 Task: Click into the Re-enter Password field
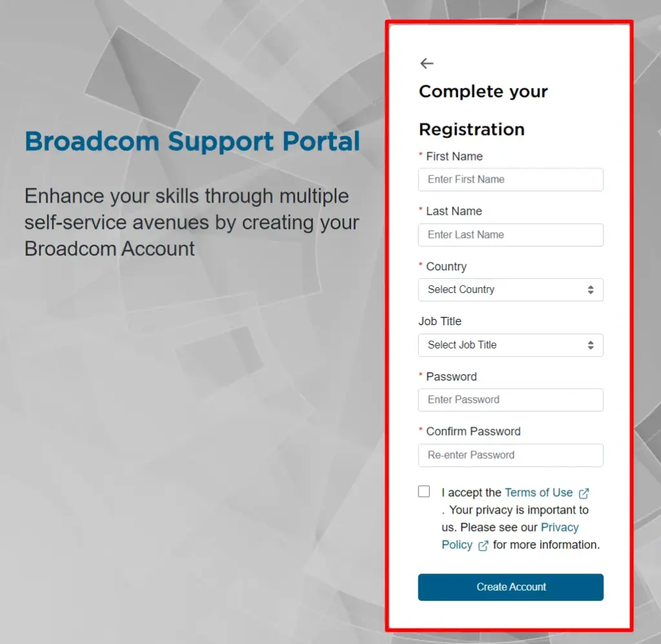point(511,455)
